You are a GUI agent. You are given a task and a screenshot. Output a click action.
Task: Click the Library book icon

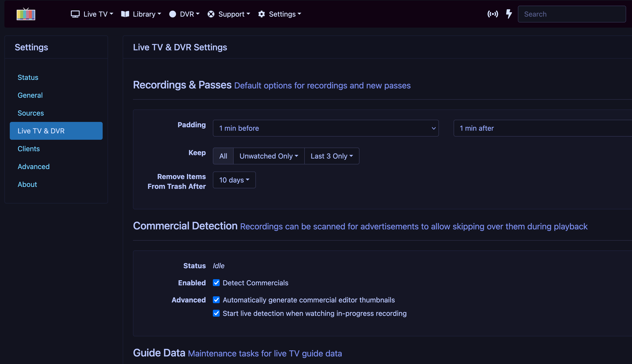(125, 14)
